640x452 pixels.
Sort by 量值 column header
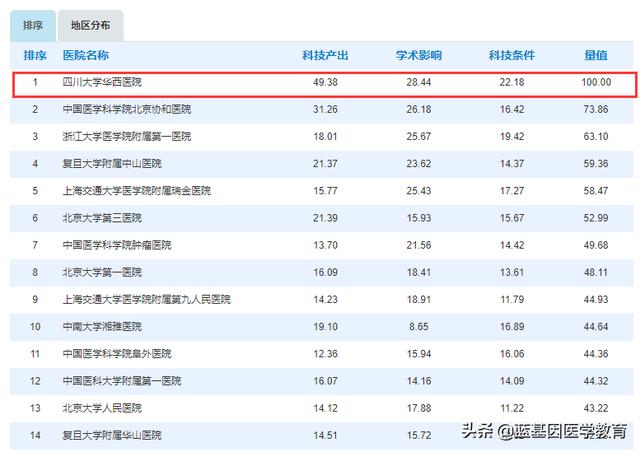coord(596,56)
